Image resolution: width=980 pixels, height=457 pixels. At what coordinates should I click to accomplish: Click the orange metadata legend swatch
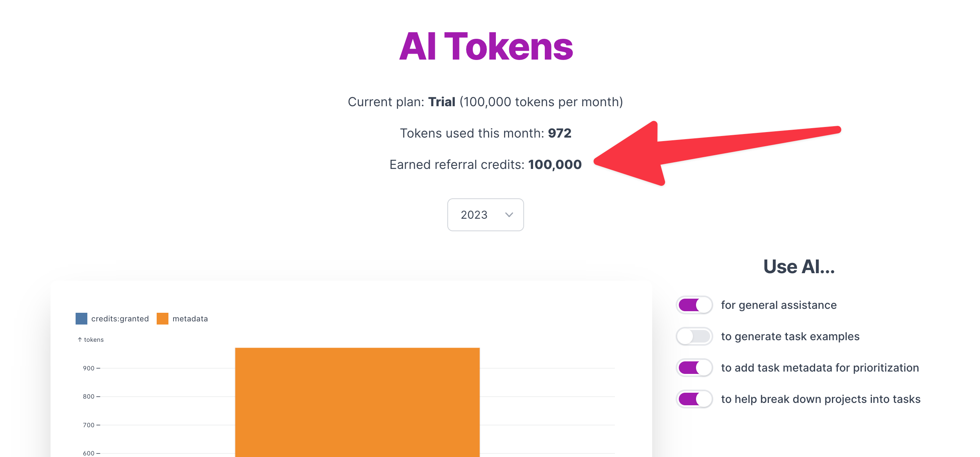point(163,319)
